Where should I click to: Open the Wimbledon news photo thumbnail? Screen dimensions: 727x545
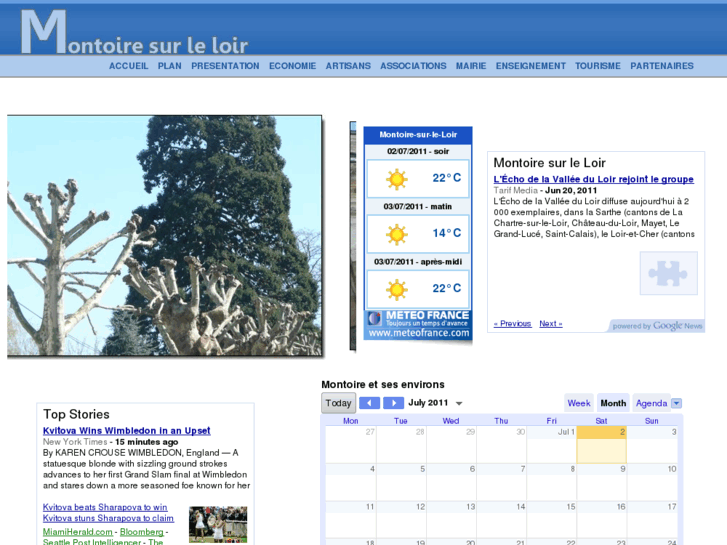[218, 524]
